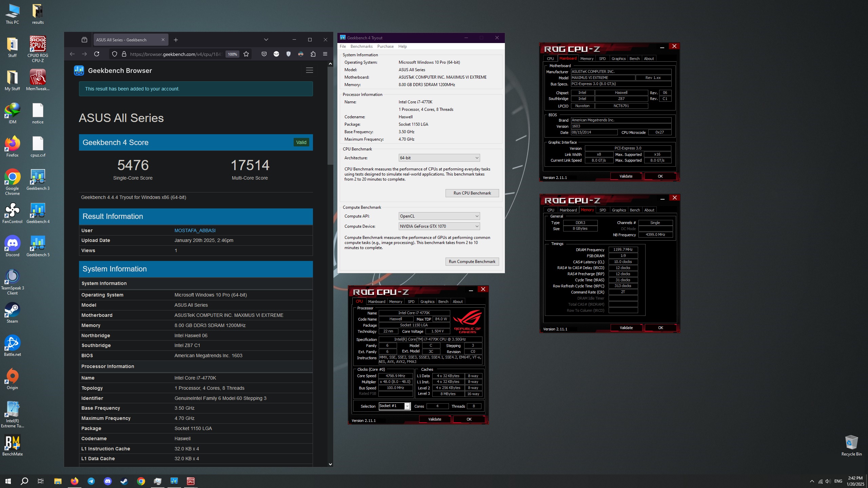Viewport: 868px width, 488px height.
Task: Click Validate in the CPU tab CPU-Z window
Action: pyautogui.click(x=435, y=419)
